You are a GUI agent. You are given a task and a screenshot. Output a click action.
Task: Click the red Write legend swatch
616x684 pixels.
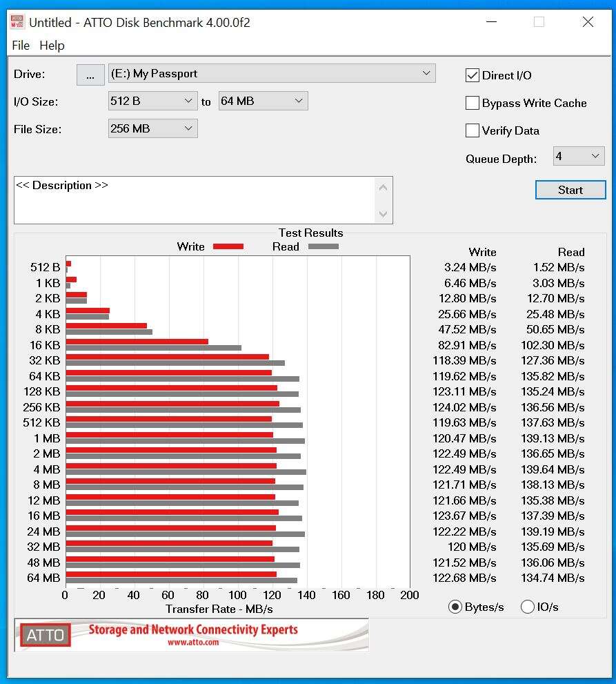[228, 246]
